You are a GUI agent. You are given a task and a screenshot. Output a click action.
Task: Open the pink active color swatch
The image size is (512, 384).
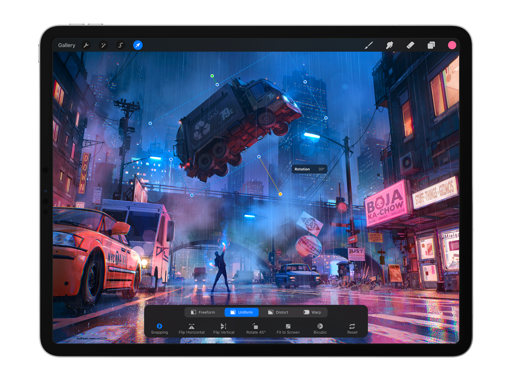pos(452,45)
